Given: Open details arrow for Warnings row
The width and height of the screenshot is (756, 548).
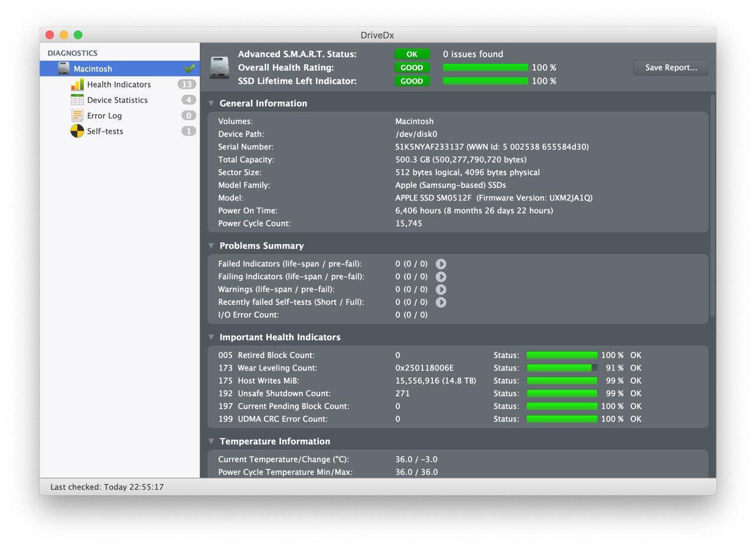Looking at the screenshot, I should tap(441, 290).
